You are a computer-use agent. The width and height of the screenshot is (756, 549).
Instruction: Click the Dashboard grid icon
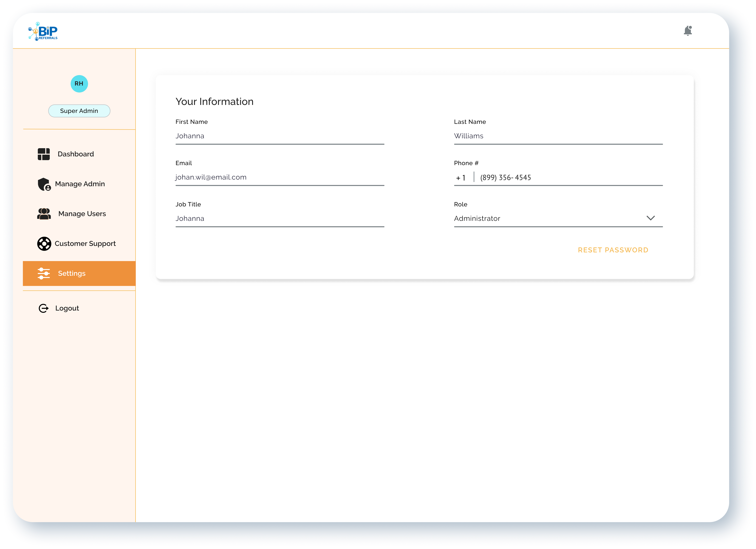(44, 154)
